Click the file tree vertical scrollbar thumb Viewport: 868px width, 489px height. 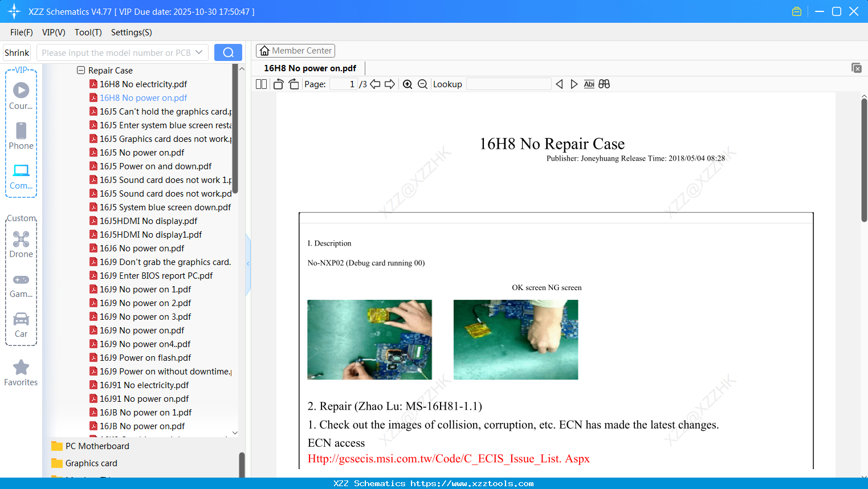(x=235, y=128)
